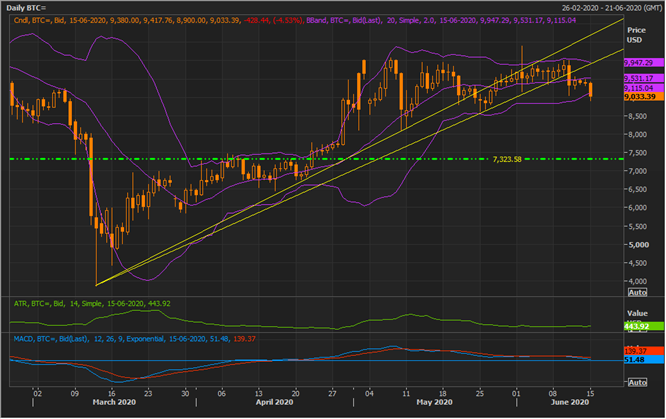Viewport: 666px width, 419px height.
Task: Select the BBand, BTC=, Bid(Last) legend
Action: (441, 20)
